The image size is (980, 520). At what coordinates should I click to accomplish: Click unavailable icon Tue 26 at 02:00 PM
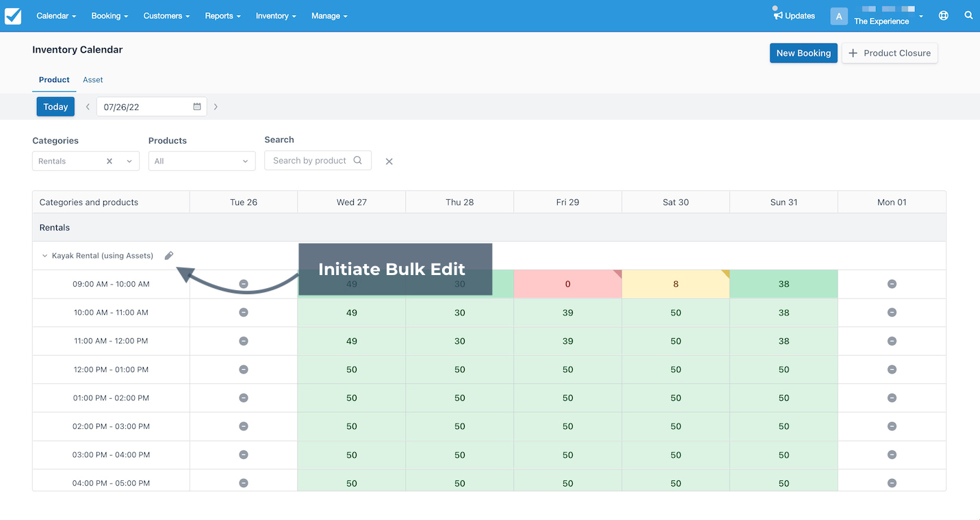(244, 426)
